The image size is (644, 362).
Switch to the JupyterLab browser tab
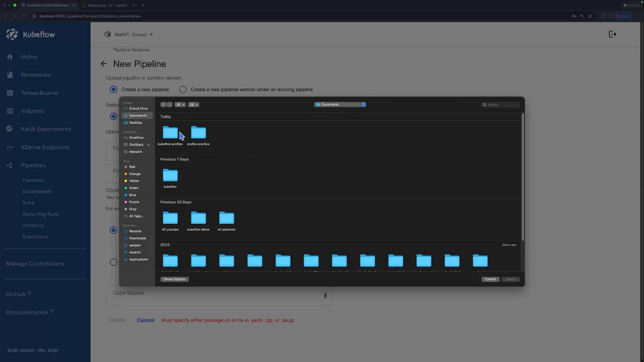click(x=108, y=5)
